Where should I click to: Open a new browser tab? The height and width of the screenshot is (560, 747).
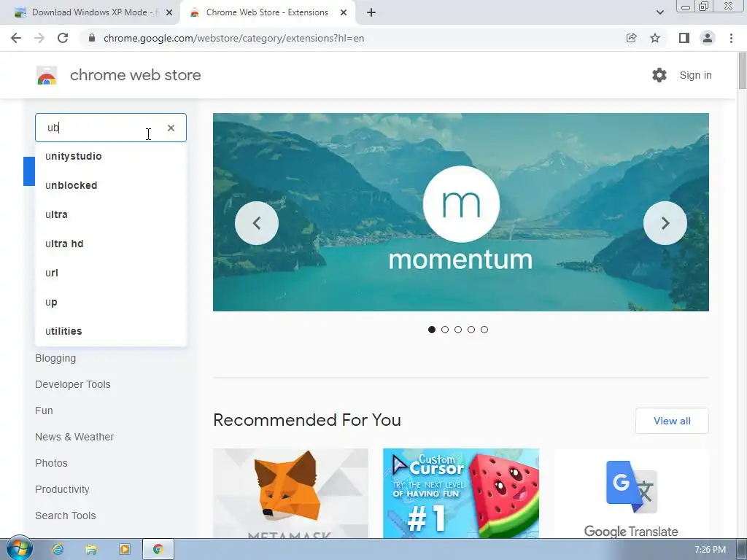(371, 12)
